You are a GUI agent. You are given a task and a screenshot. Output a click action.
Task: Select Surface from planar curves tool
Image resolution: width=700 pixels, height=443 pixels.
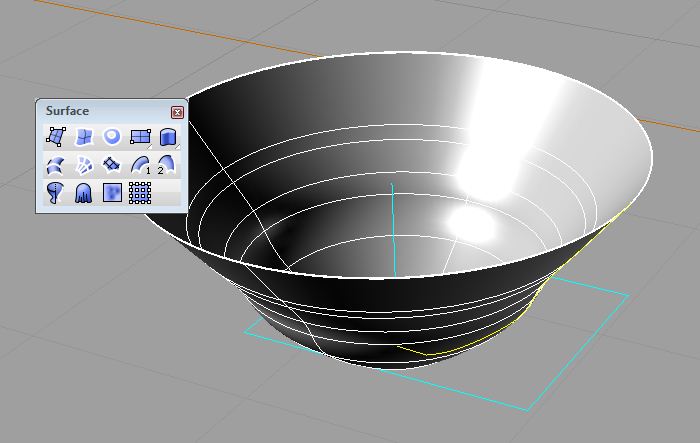[x=111, y=137]
